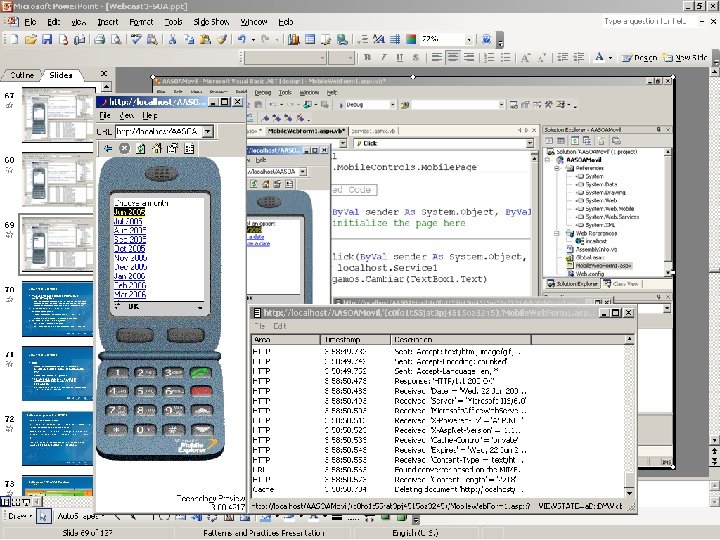Open PowerPoint Help via the question mark icon
Image resolution: width=720 pixels, height=540 pixels.
click(x=486, y=39)
